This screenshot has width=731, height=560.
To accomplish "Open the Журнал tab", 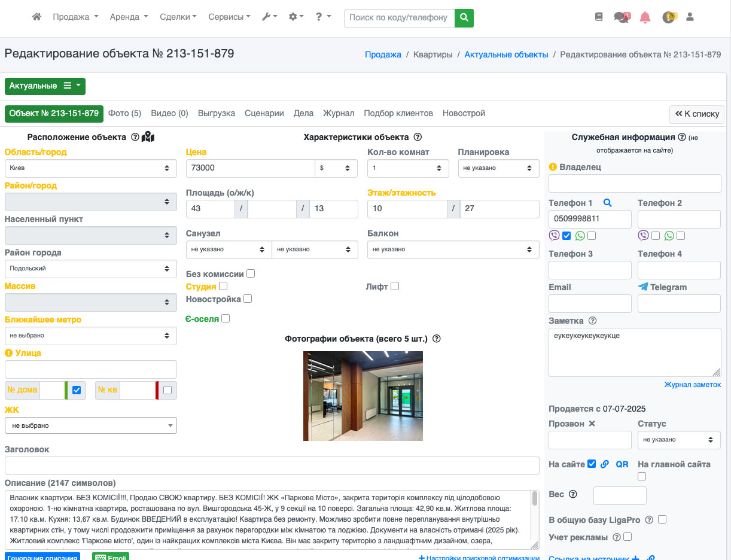I will (339, 113).
